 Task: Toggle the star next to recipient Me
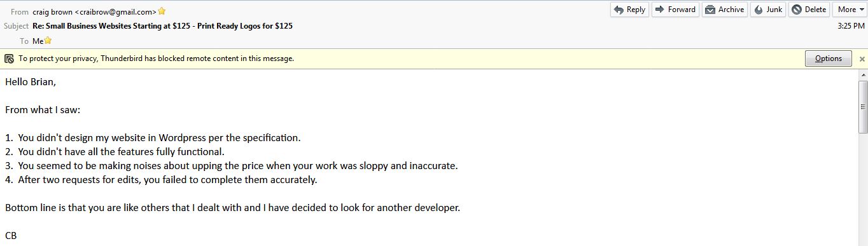[x=48, y=41]
